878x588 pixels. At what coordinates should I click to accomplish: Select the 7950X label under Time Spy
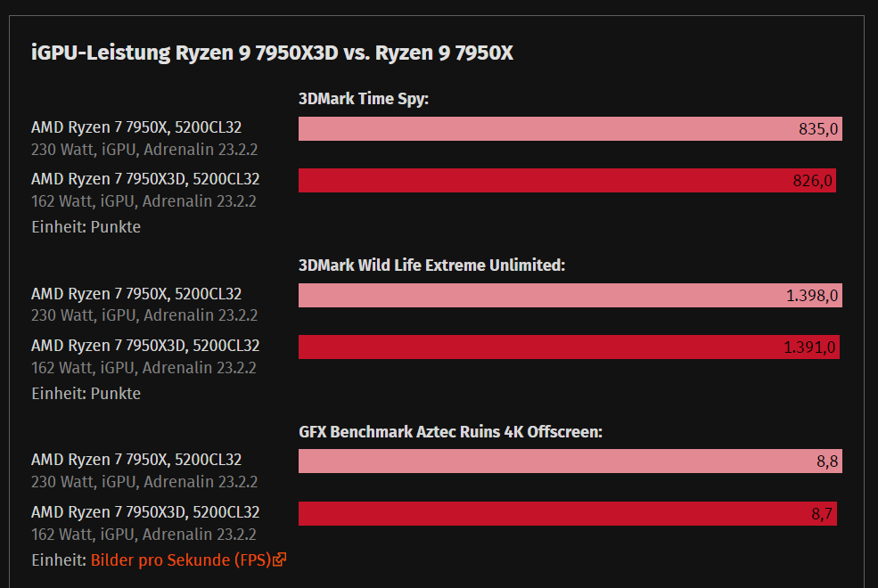pyautogui.click(x=136, y=127)
